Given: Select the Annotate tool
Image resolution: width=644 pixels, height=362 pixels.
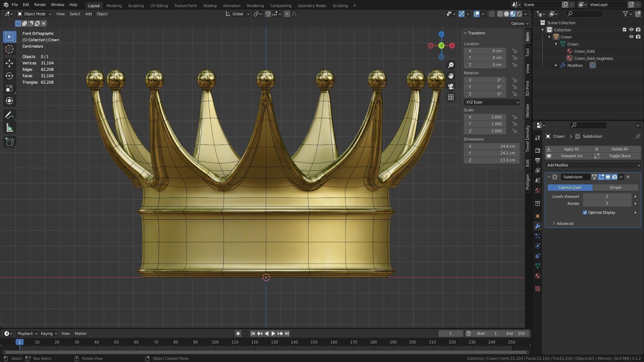Looking at the screenshot, I should 9,115.
